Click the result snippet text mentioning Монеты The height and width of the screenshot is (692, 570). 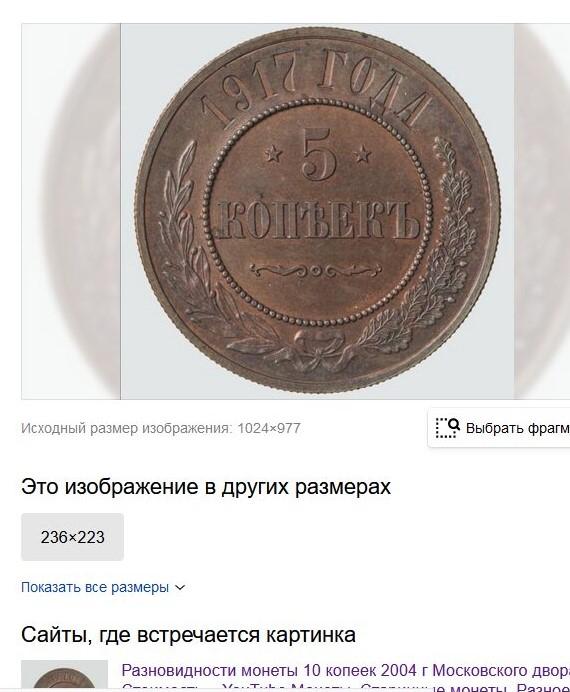tap(345, 687)
